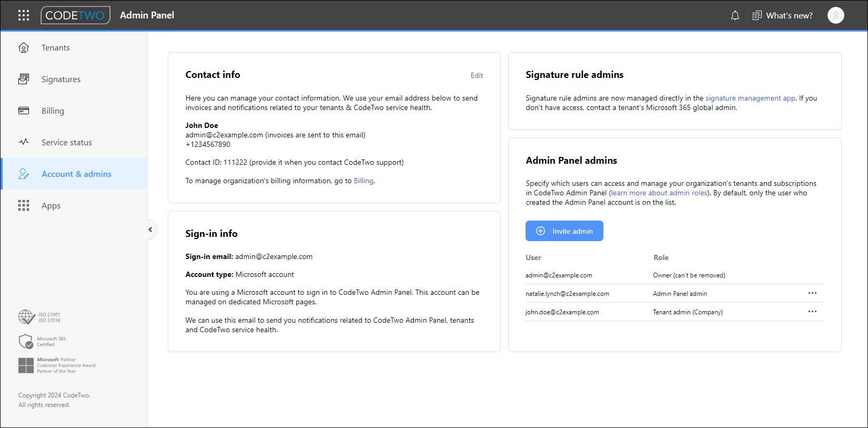868x428 pixels.
Task: Open the user profile avatar
Action: (835, 15)
